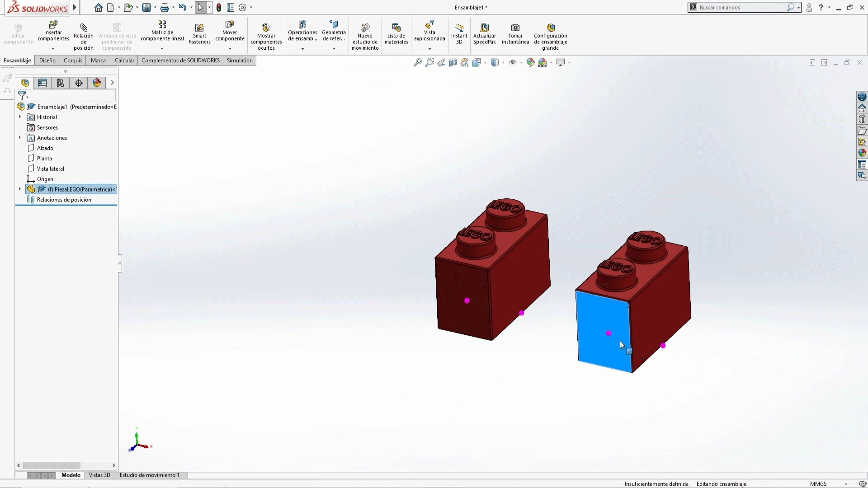Undo the last action

[x=182, y=7]
